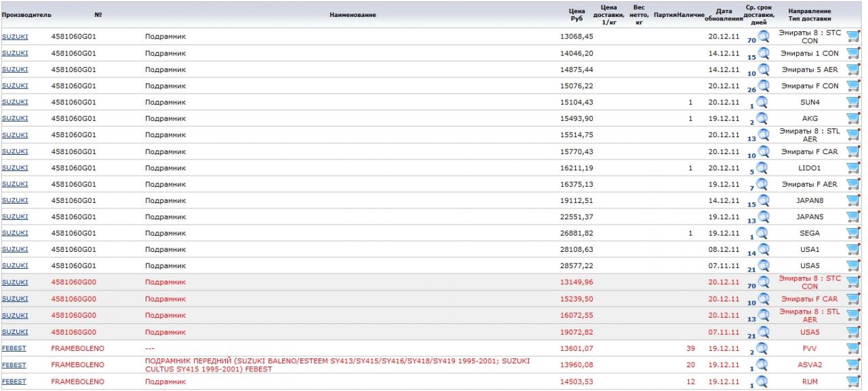The height and width of the screenshot is (391, 868).
Task: Click the cart icon for SUN4 row
Action: [852, 102]
